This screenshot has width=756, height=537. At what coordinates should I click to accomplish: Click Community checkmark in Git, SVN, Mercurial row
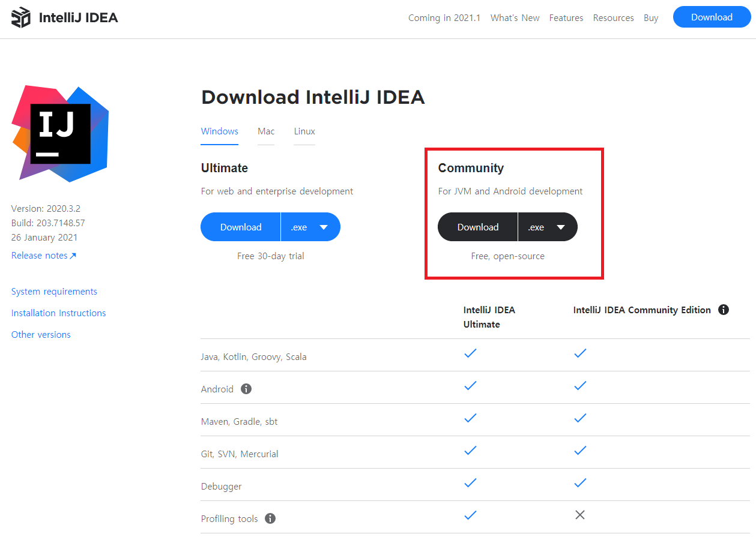[580, 451]
